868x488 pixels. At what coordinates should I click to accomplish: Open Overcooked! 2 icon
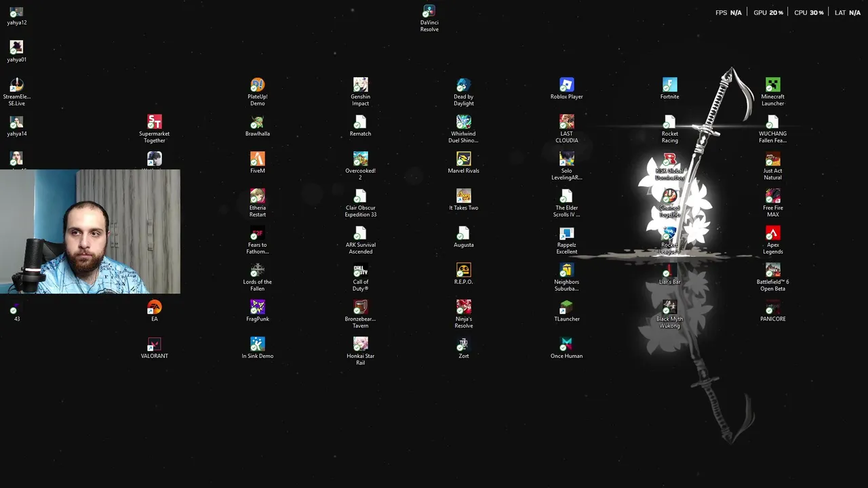pyautogui.click(x=361, y=166)
